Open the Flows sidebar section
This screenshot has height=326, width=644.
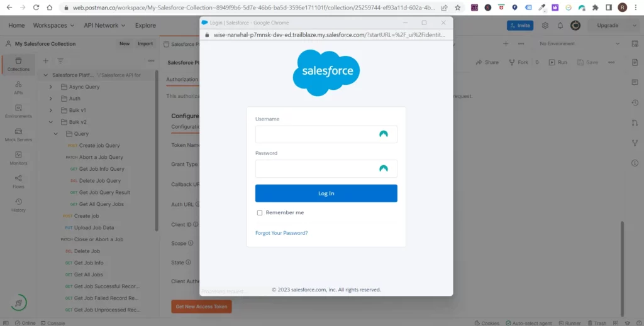[18, 182]
